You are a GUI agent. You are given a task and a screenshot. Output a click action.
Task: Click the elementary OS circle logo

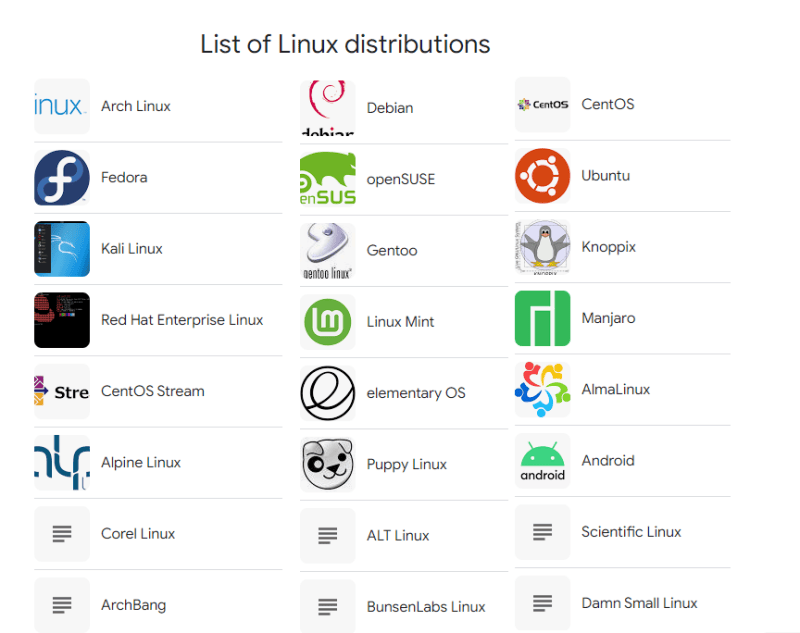pos(328,393)
